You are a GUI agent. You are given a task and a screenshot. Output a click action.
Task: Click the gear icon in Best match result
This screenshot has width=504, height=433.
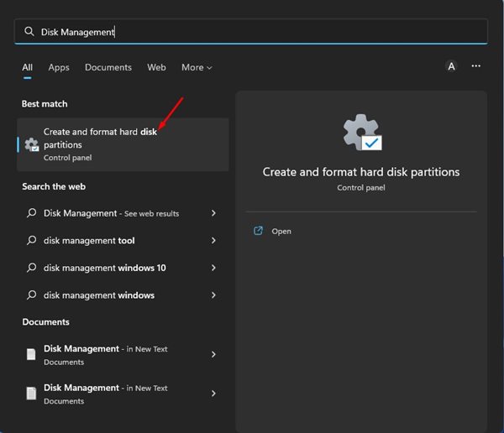pyautogui.click(x=32, y=144)
